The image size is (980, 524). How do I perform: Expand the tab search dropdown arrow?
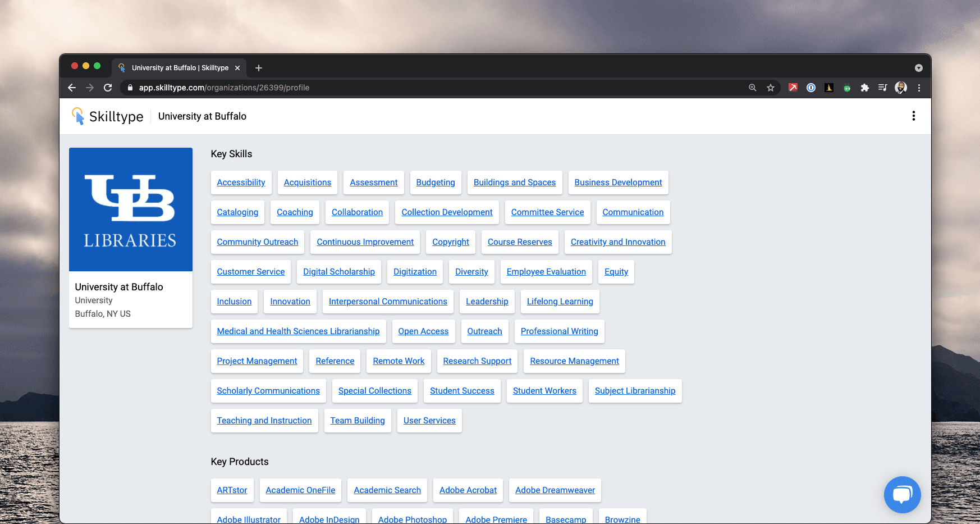[x=919, y=68]
